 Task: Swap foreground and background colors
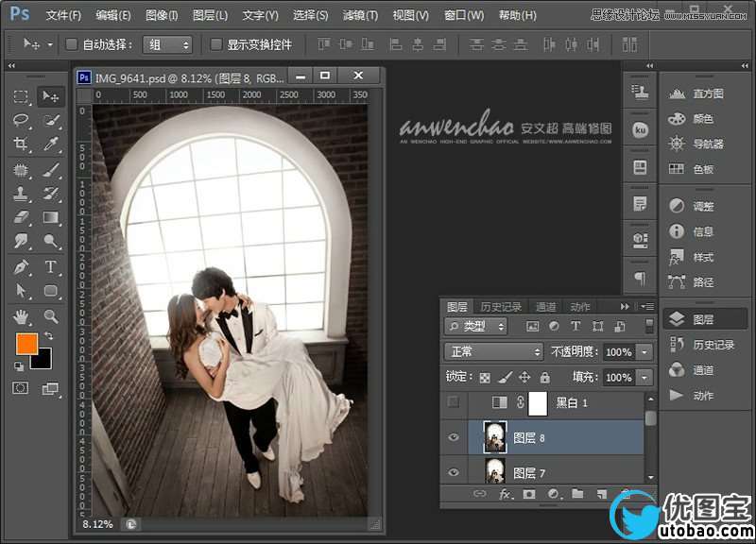(x=49, y=335)
